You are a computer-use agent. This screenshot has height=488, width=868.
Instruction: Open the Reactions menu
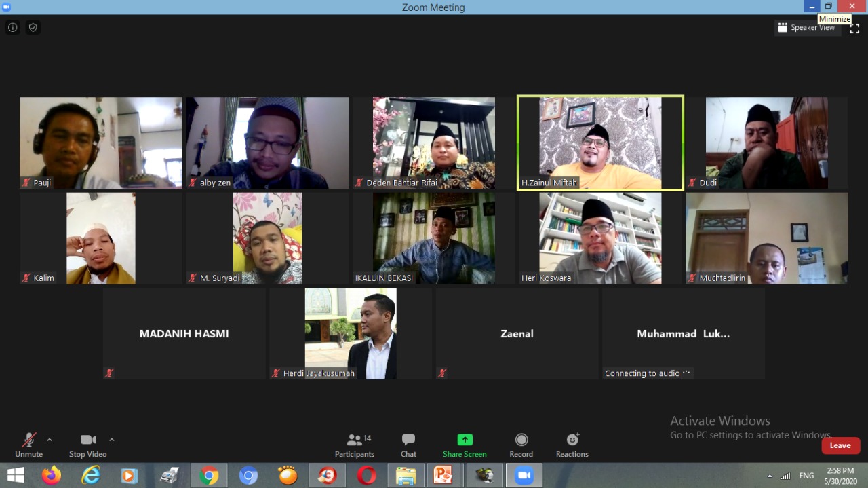572,445
